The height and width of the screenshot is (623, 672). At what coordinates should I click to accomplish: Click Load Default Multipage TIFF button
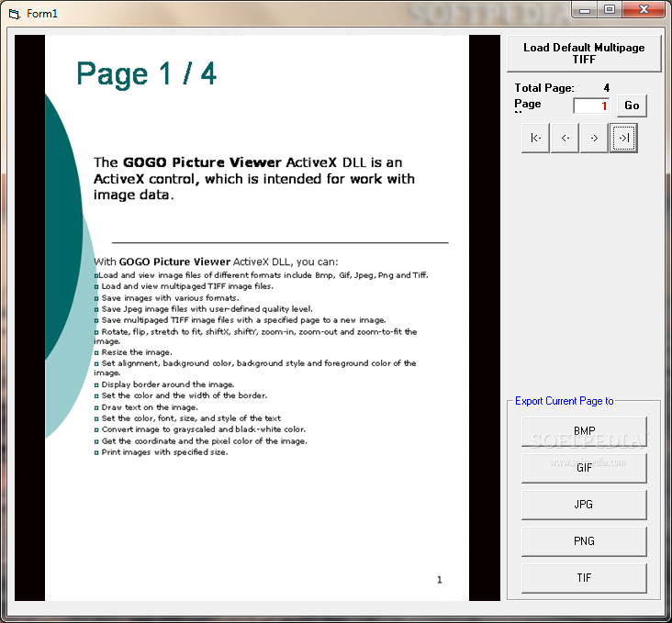pyautogui.click(x=584, y=53)
